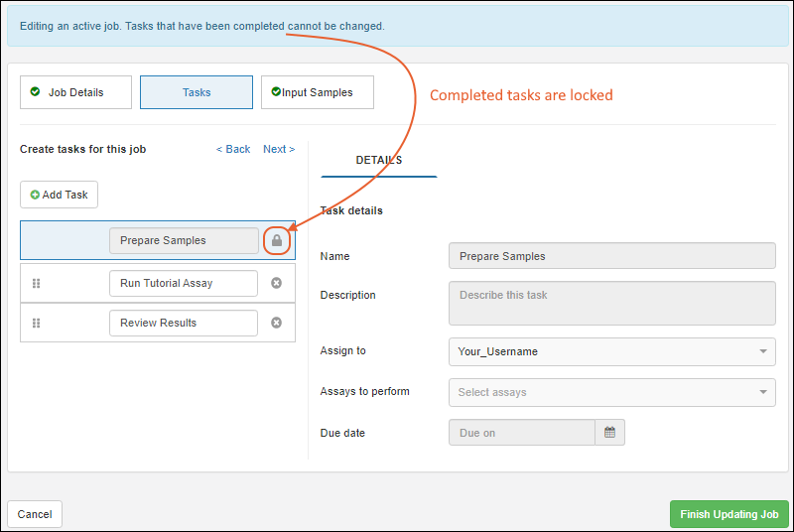Viewport: 794px width, 532px height.
Task: Follow the Next link
Action: pyautogui.click(x=279, y=149)
